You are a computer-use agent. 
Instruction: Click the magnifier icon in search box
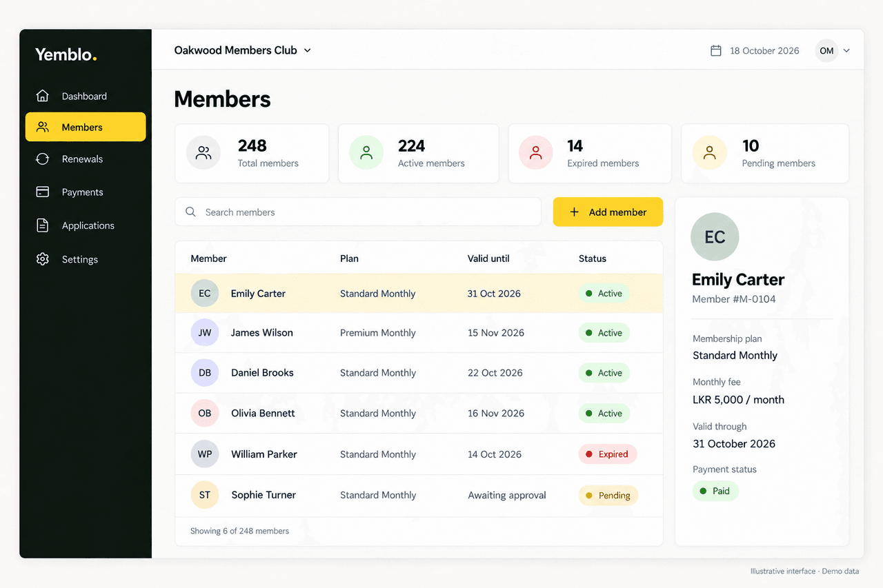[191, 212]
